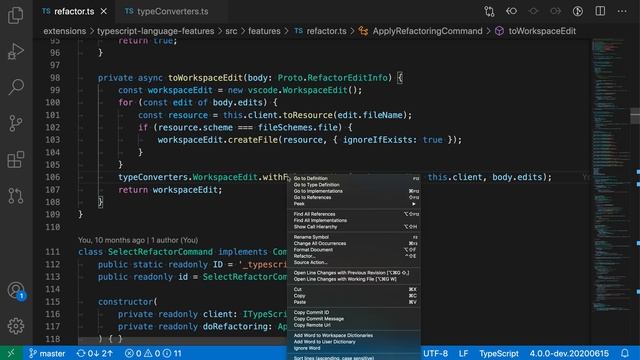
Task: Click the circular icon left of split editor
Action: (x=578, y=11)
